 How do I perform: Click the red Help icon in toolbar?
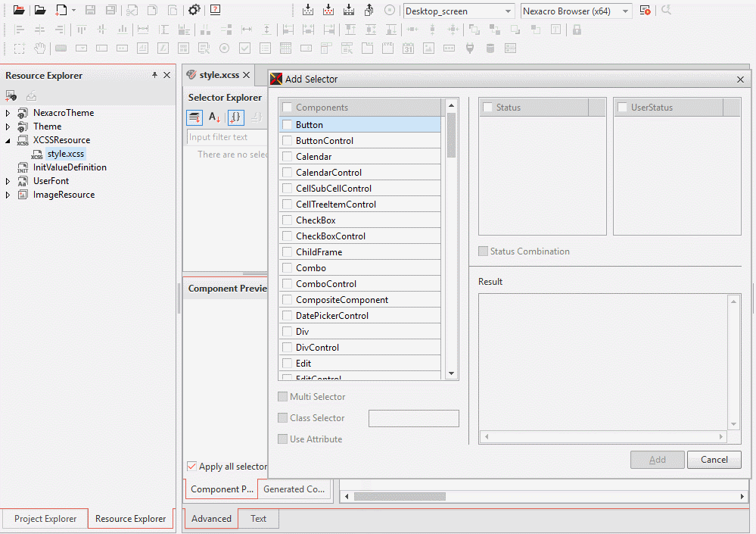(216, 11)
